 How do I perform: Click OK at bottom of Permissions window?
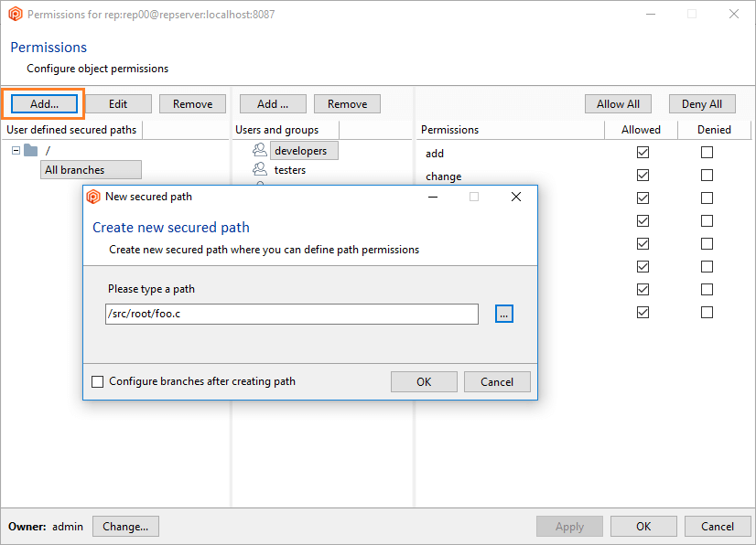pyautogui.click(x=643, y=526)
